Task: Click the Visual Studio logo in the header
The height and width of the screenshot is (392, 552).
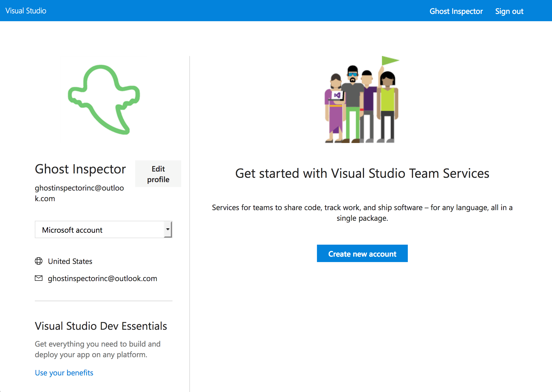Action: [26, 11]
